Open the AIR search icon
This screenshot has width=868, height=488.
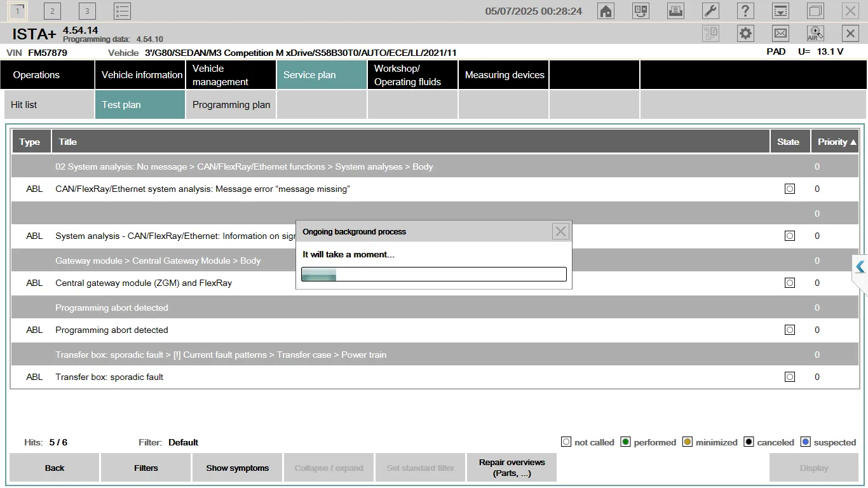click(x=815, y=34)
